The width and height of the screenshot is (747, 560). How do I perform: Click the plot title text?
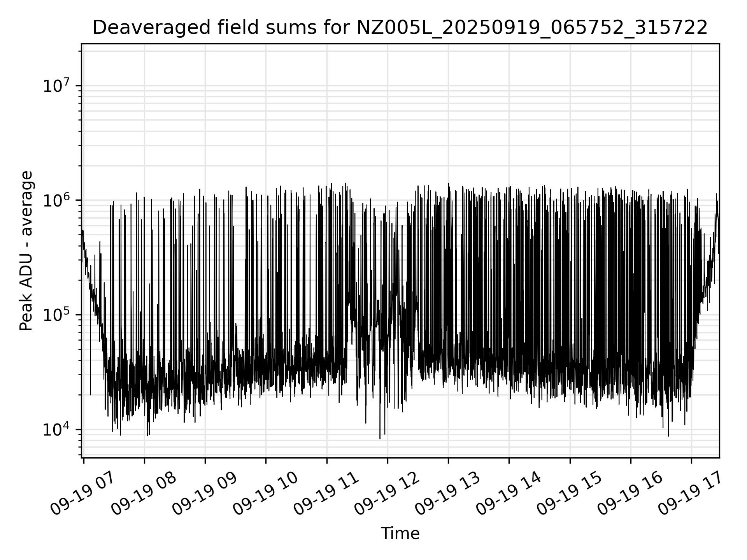[x=400, y=28]
